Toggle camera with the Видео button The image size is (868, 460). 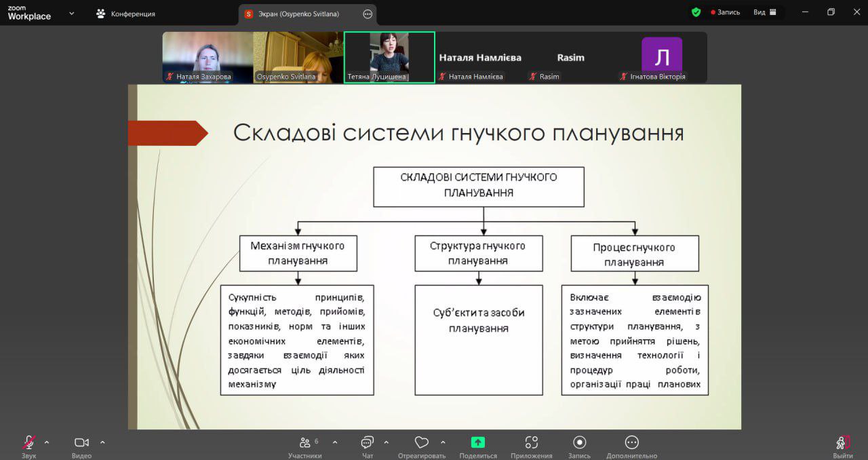tap(81, 444)
